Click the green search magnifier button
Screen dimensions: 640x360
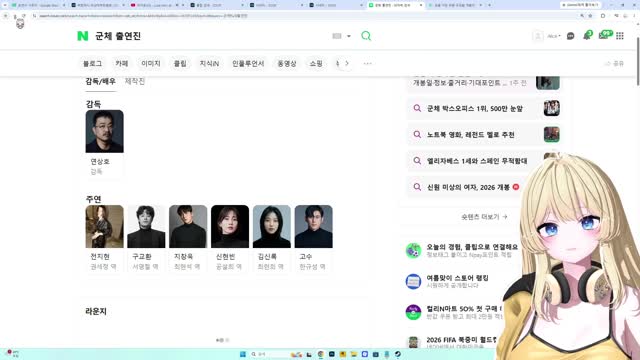pyautogui.click(x=366, y=36)
